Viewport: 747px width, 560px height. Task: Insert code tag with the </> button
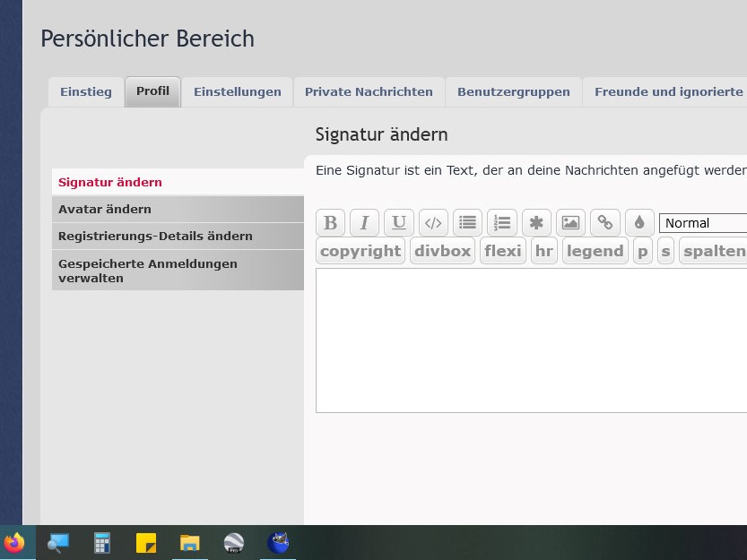pos(433,223)
